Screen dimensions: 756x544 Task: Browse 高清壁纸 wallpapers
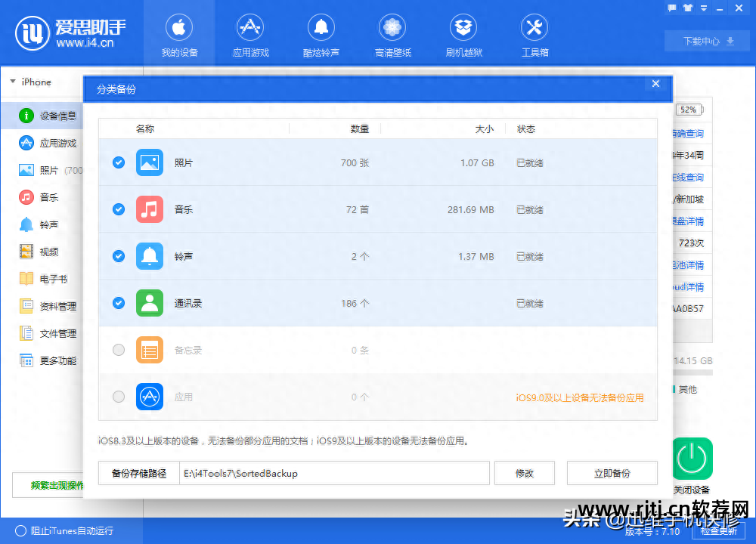(x=392, y=34)
